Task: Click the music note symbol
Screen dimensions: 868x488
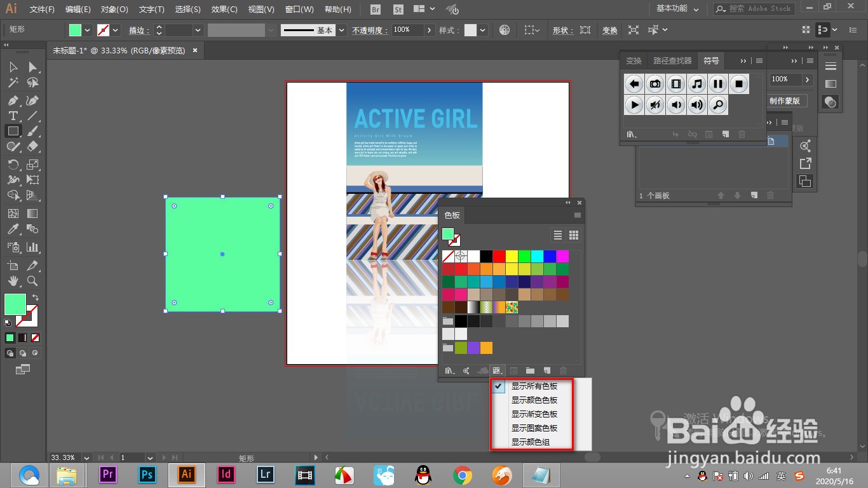Action: pyautogui.click(x=697, y=83)
